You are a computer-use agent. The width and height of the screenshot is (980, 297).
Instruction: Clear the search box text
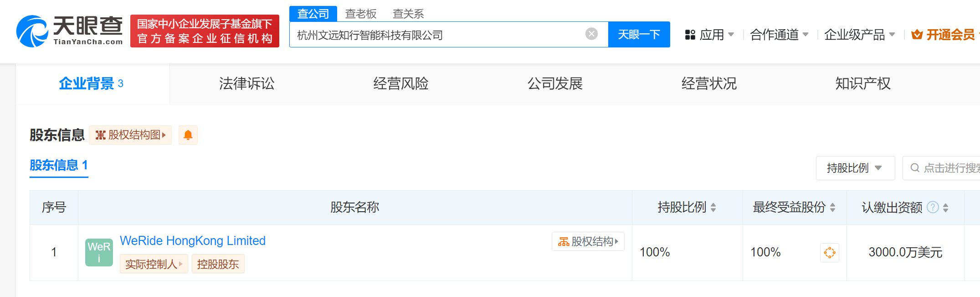(x=591, y=34)
